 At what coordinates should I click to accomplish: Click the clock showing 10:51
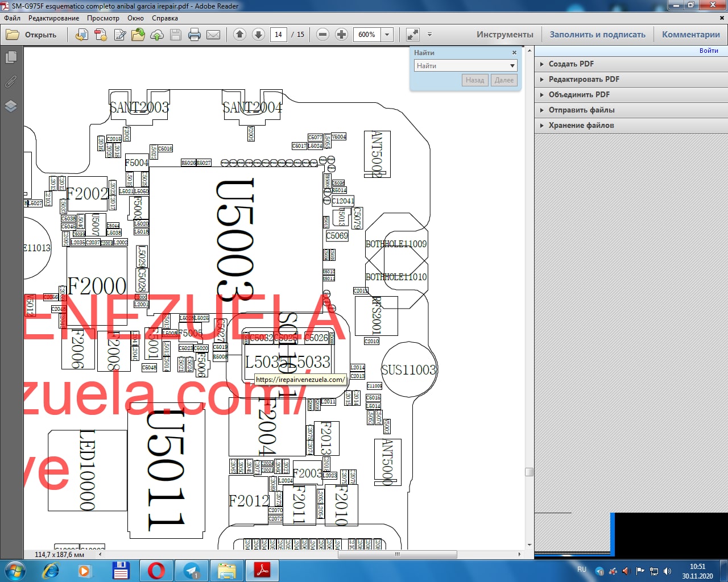(697, 567)
